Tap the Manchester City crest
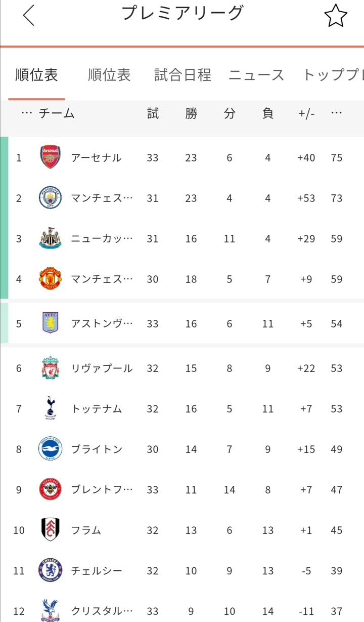The image size is (364, 622). click(51, 198)
